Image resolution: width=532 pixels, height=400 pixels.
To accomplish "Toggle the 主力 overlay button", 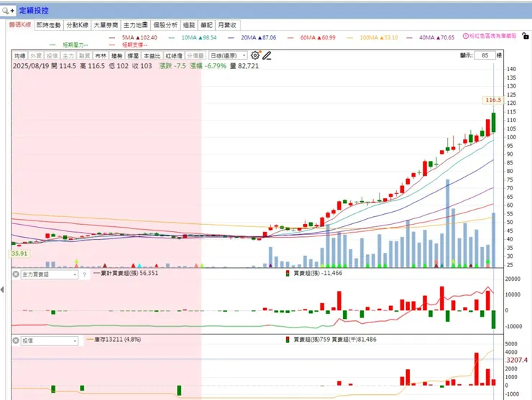I will 68,55.
